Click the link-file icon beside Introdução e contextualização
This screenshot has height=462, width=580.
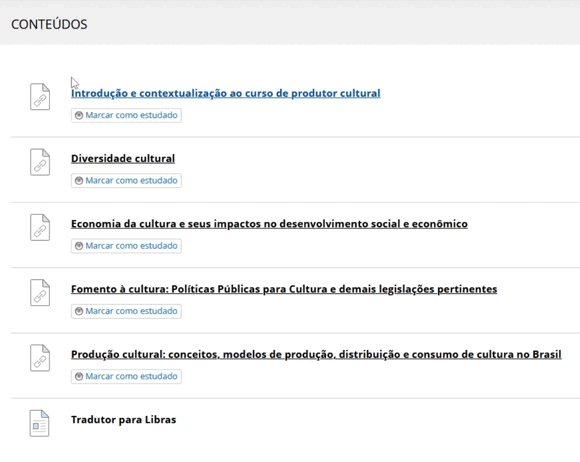tap(40, 97)
